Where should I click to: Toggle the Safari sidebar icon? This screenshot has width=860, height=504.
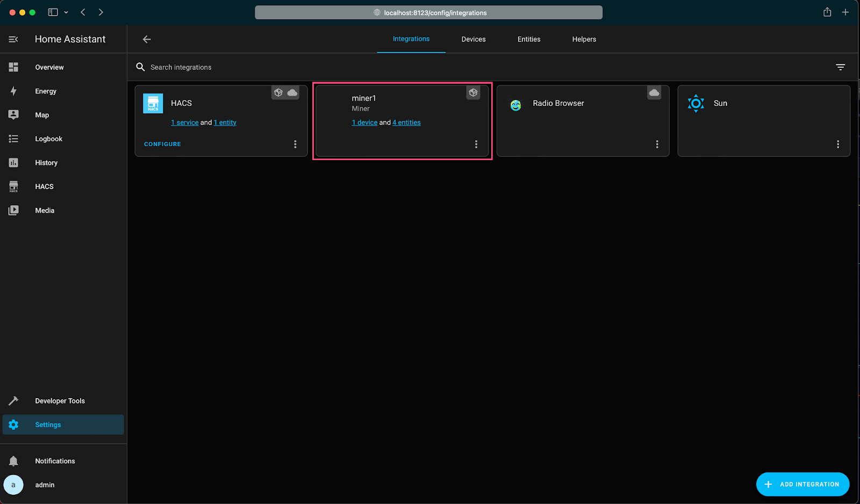click(x=53, y=12)
